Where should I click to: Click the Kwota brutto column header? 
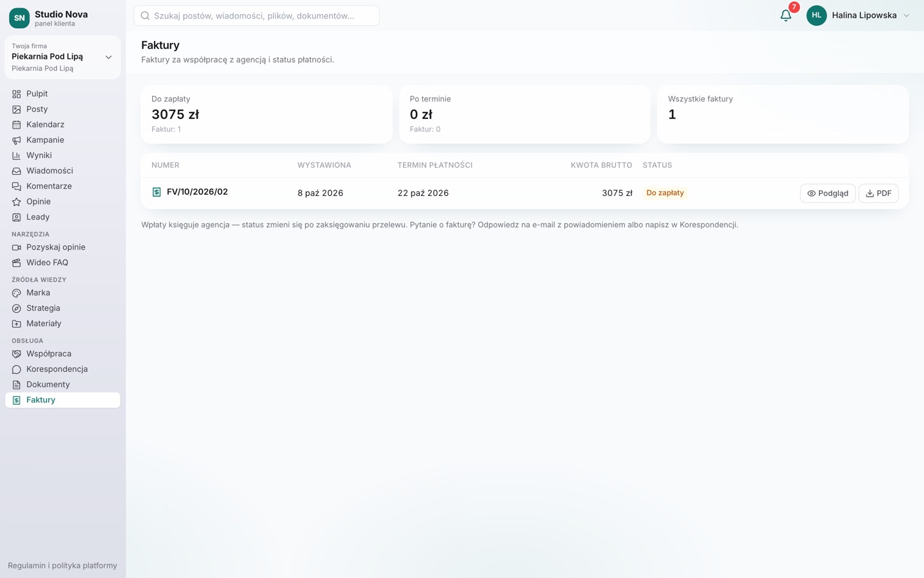(x=601, y=165)
